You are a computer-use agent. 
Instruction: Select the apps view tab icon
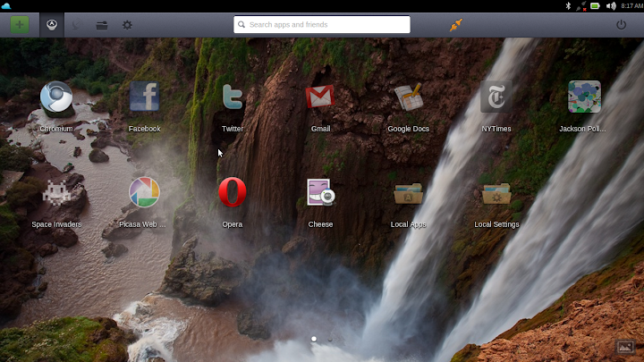52,25
